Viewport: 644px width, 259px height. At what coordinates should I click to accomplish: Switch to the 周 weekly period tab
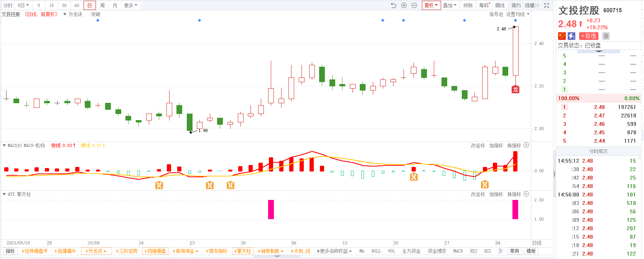[102, 5]
